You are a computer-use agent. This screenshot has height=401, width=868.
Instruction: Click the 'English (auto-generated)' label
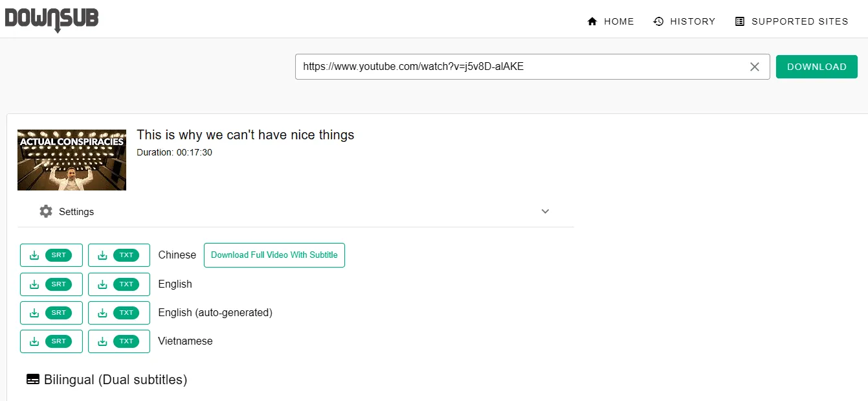215,313
